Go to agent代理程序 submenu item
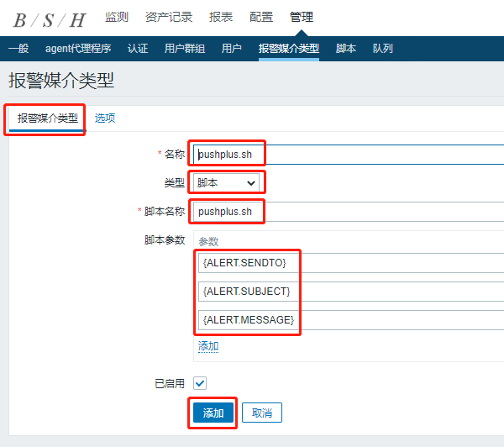 [x=78, y=49]
